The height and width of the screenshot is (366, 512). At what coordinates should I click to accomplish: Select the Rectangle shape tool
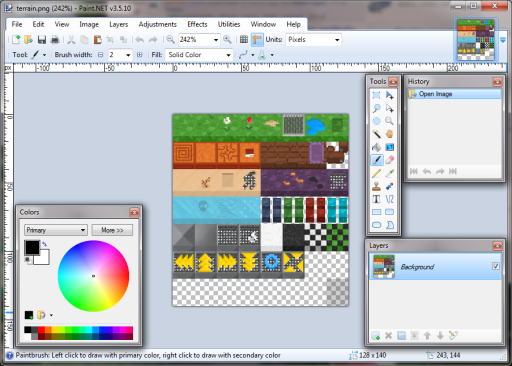376,212
